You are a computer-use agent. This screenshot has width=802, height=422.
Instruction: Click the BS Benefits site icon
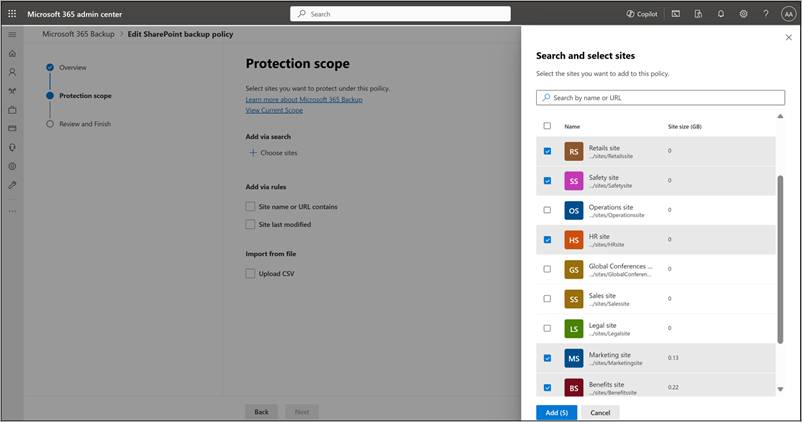[573, 387]
